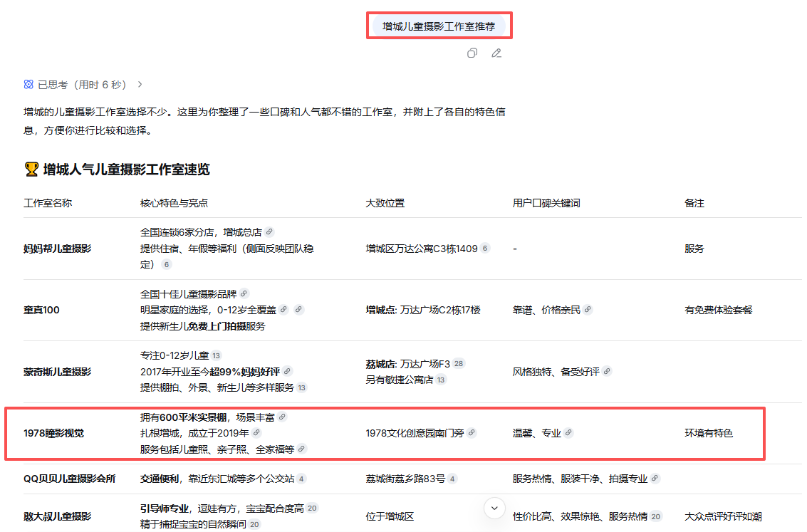807x532 pixels.
Task: Open citation 13 after 新生儿等多样服务
Action: click(x=301, y=387)
